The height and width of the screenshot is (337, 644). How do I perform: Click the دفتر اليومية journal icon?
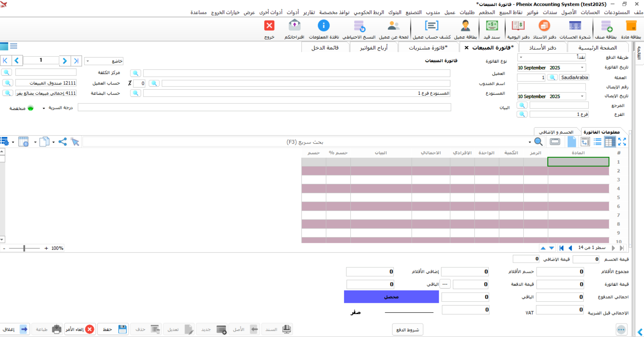click(518, 26)
